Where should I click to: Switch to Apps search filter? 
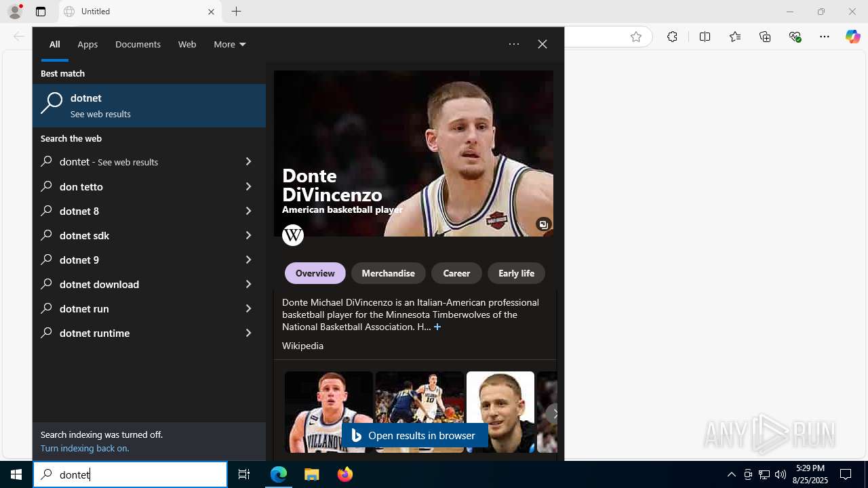pyautogui.click(x=87, y=44)
